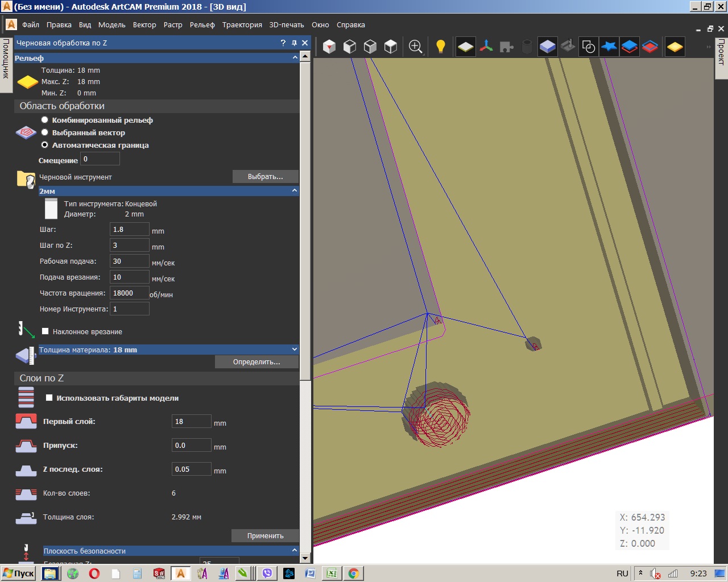Open the Вектор menu
This screenshot has width=728, height=582.
144,25
